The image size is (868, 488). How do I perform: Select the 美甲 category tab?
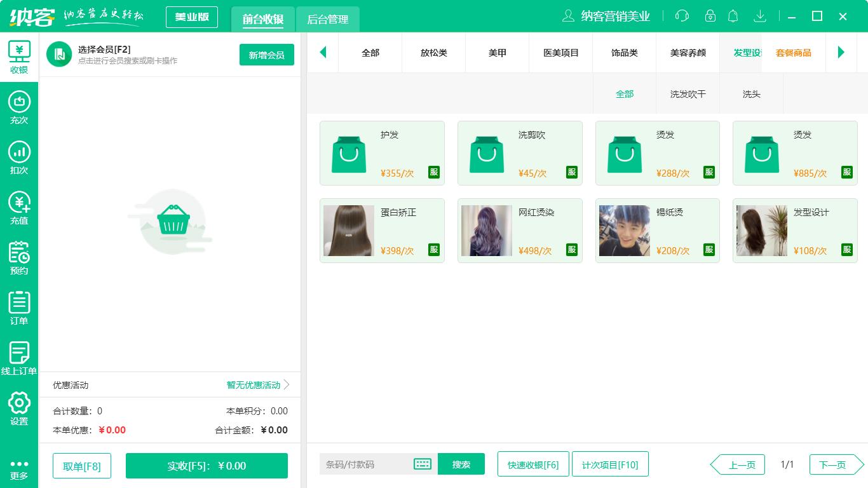(497, 53)
